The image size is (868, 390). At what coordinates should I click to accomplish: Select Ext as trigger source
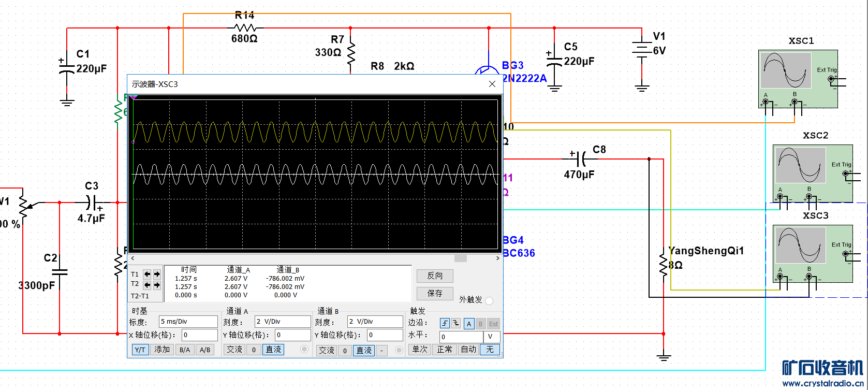tap(493, 324)
